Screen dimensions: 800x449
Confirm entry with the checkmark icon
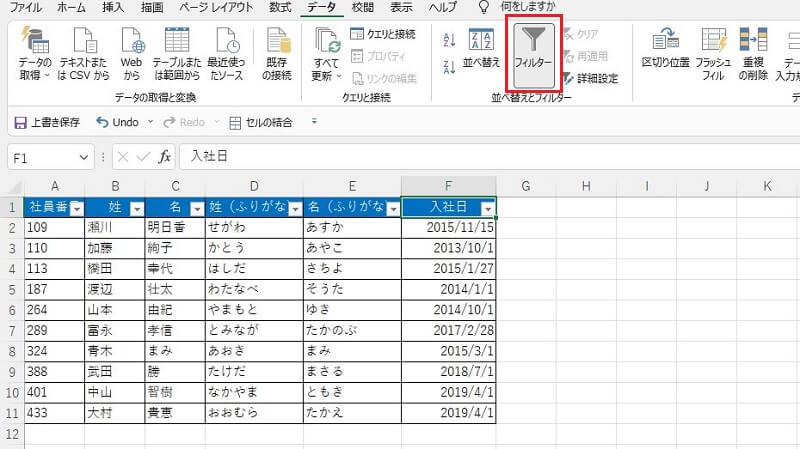(x=144, y=157)
